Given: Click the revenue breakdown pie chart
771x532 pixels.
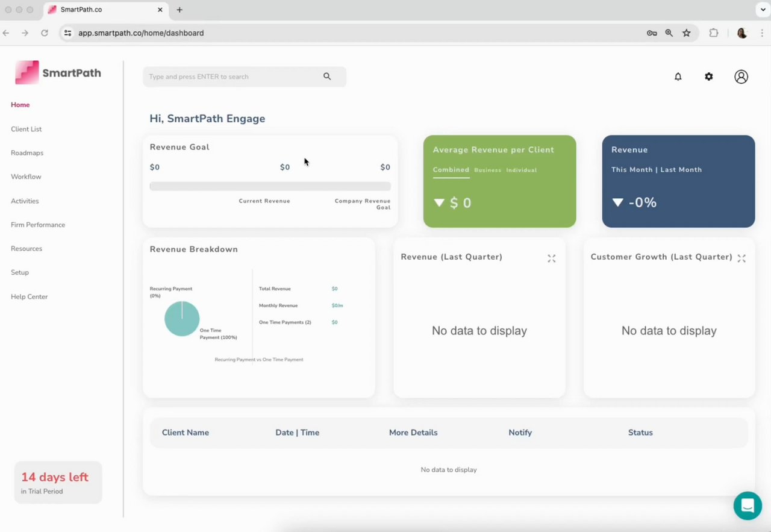Looking at the screenshot, I should (x=182, y=319).
